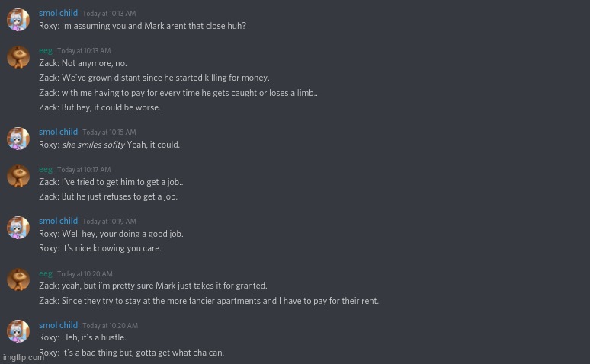
Task: Click the imgflip.com watermark link
Action: tap(23, 357)
